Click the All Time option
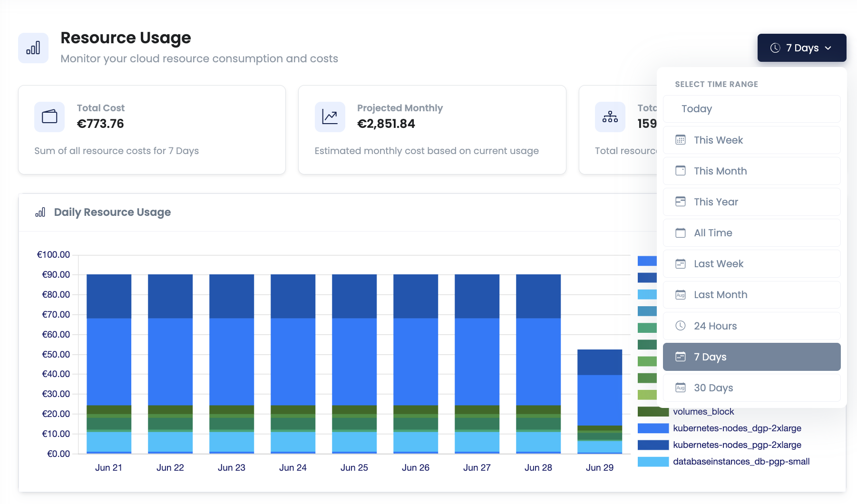Image resolution: width=857 pixels, height=504 pixels. [751, 233]
